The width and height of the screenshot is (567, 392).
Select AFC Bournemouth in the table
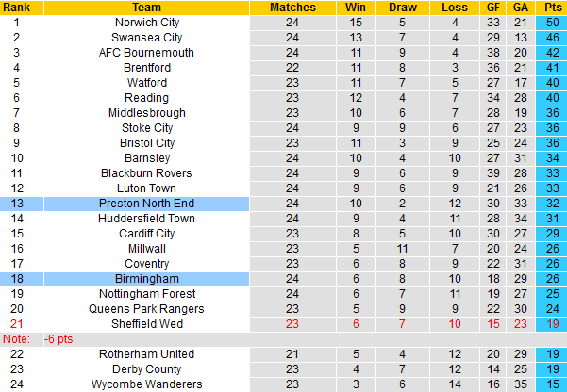[x=146, y=52]
